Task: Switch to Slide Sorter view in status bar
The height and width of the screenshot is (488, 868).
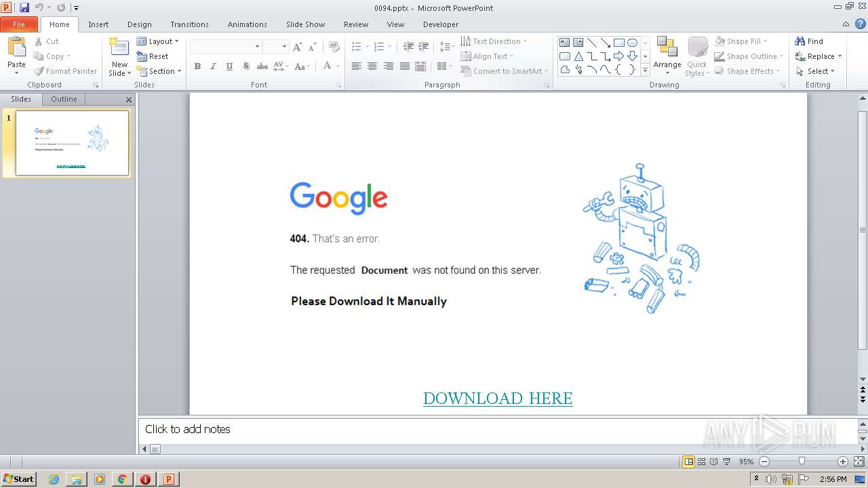Action: tap(702, 462)
